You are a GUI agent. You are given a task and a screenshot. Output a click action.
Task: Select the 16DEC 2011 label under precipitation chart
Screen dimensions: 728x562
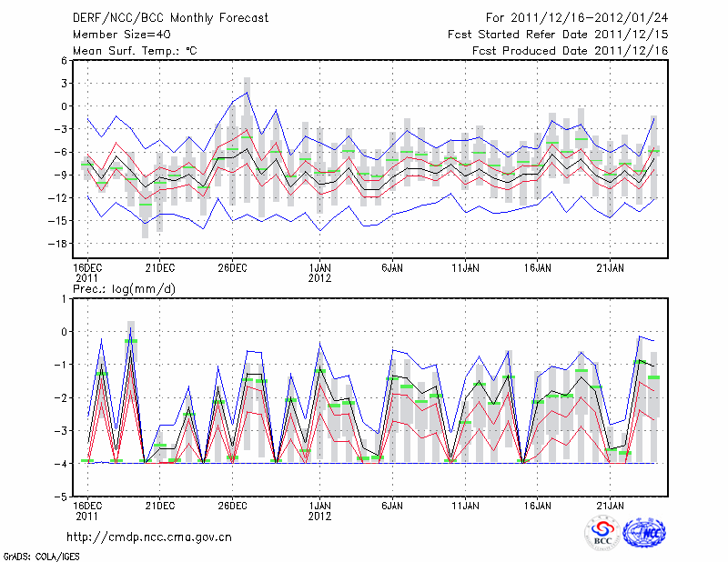(86, 509)
